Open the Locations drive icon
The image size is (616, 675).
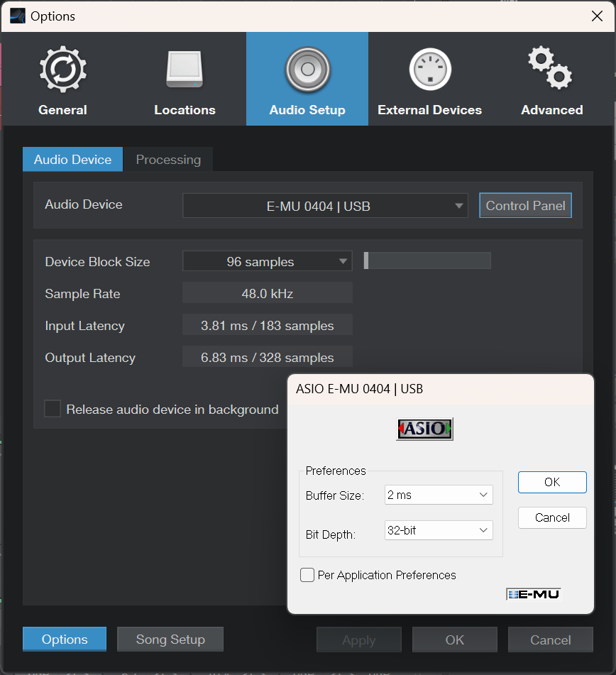coord(185,70)
